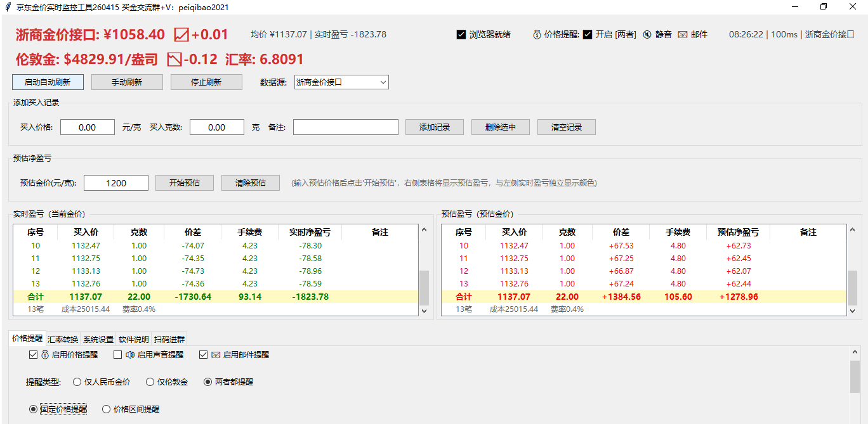868x424 pixels.
Task: Enable the 启用声音提醒 checkbox
Action: [x=117, y=355]
